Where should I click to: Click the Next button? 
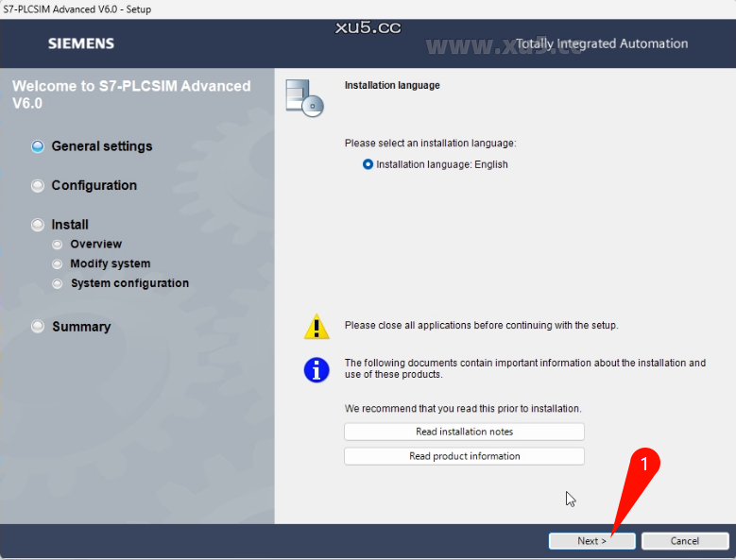[591, 541]
